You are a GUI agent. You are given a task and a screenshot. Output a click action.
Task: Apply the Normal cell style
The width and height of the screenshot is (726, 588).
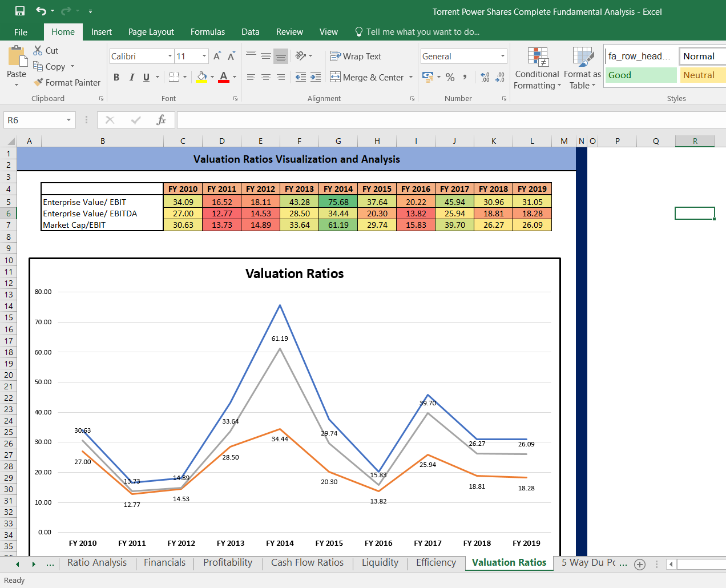coord(703,56)
